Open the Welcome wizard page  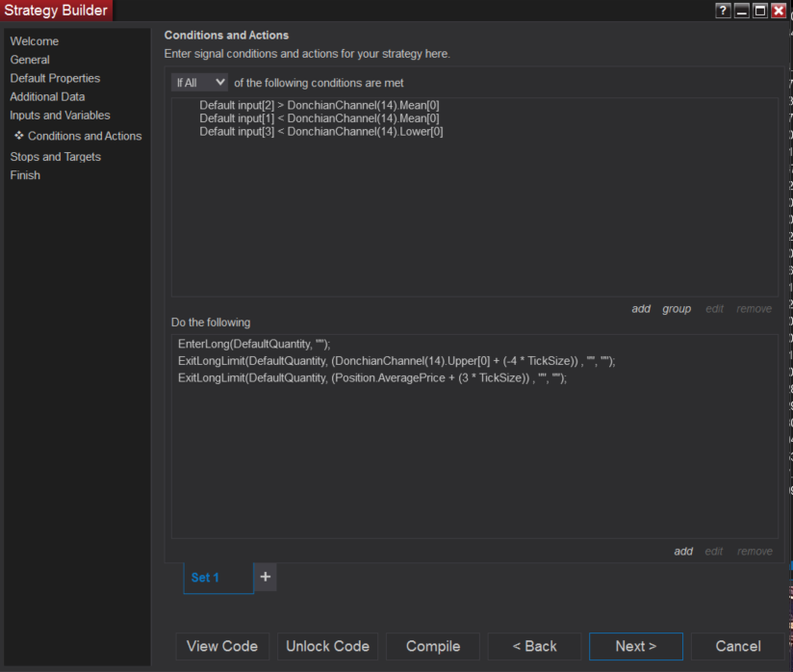(35, 41)
